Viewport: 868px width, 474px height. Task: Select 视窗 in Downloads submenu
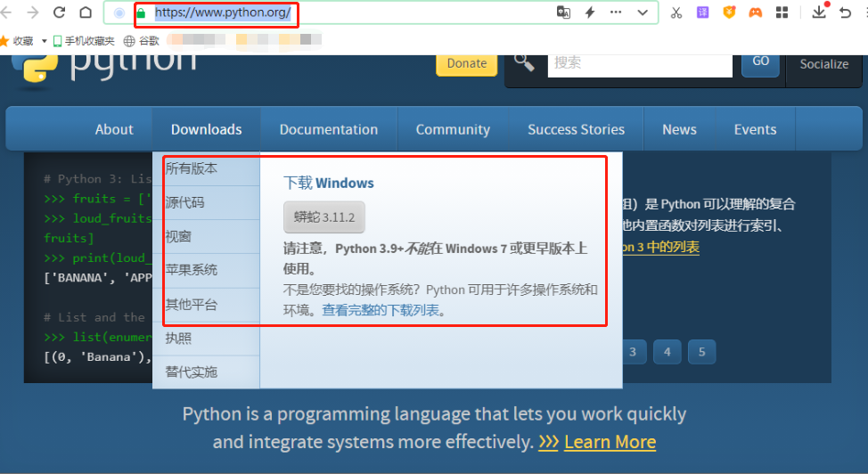(206, 236)
